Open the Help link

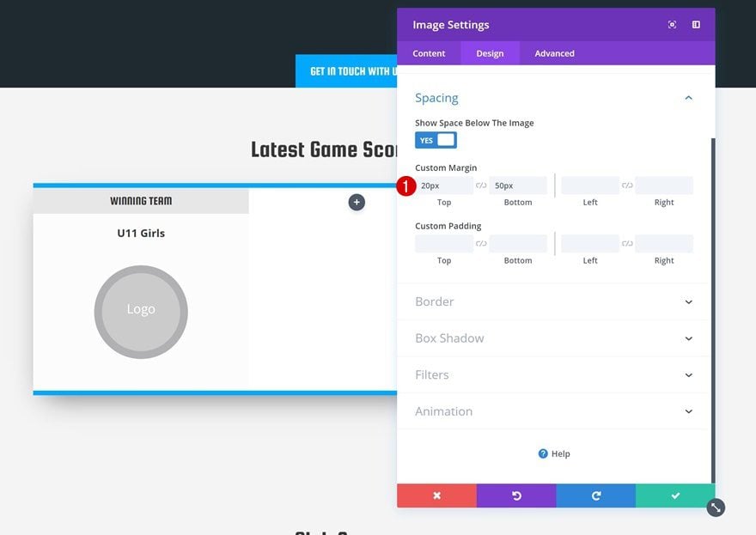554,453
